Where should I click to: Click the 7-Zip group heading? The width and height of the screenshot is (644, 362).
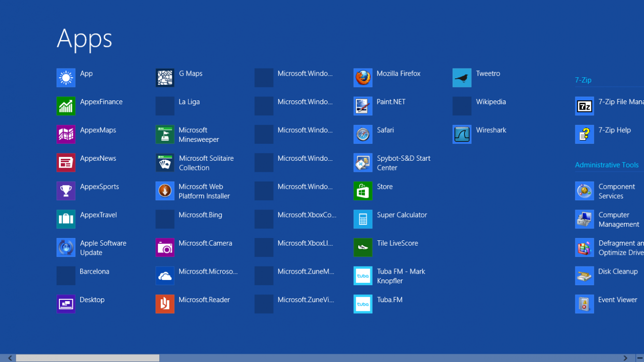coord(583,80)
